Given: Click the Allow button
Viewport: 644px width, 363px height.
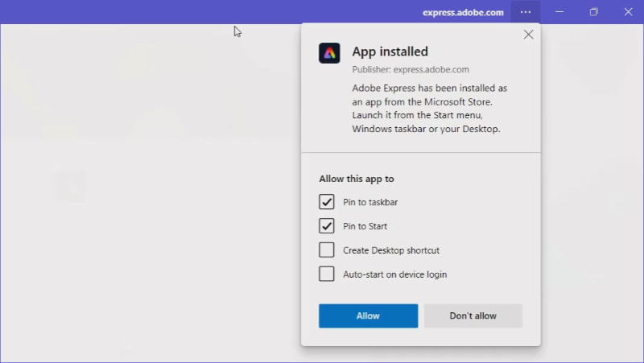Looking at the screenshot, I should (x=369, y=316).
